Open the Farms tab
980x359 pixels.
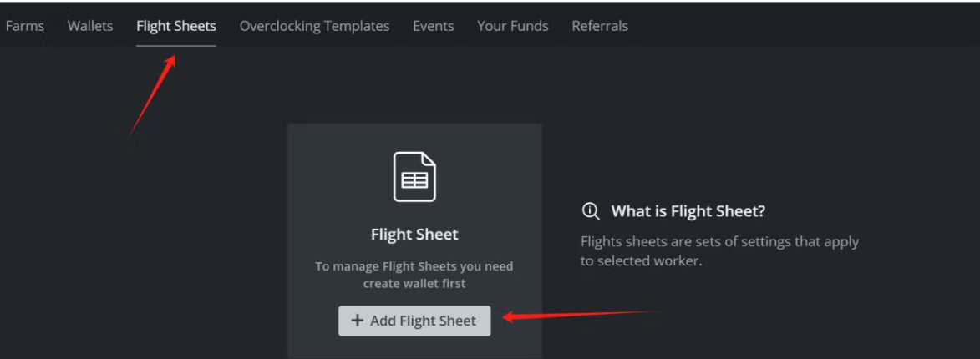tap(25, 26)
